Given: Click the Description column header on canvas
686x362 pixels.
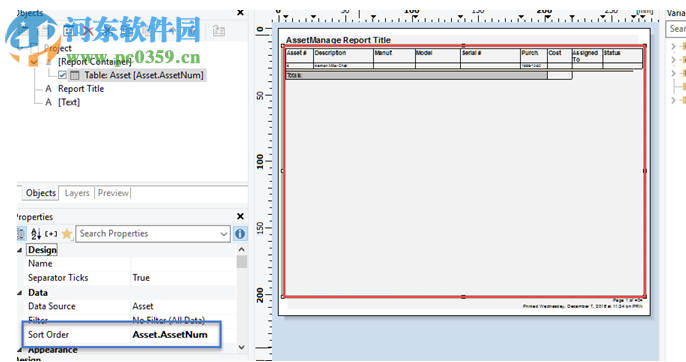Looking at the screenshot, I should (x=330, y=53).
